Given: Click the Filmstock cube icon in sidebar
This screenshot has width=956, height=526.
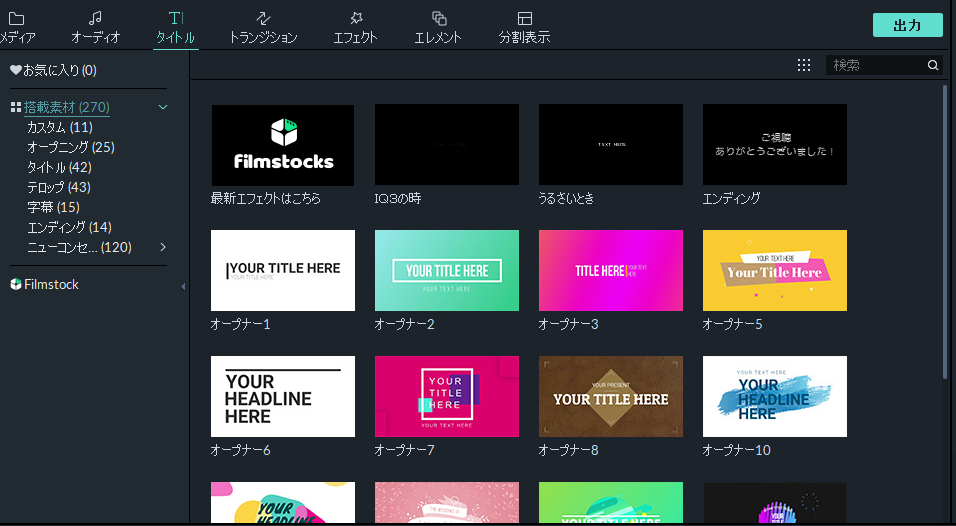Looking at the screenshot, I should (16, 284).
